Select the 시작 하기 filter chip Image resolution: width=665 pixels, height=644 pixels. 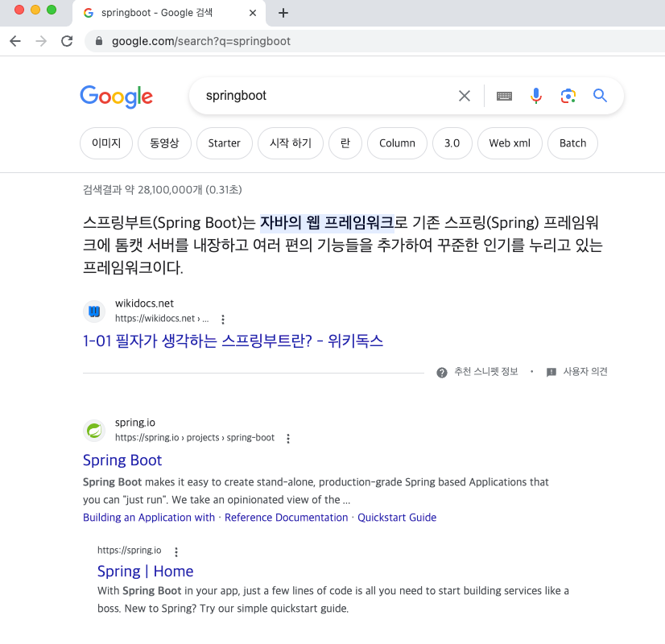[291, 143]
